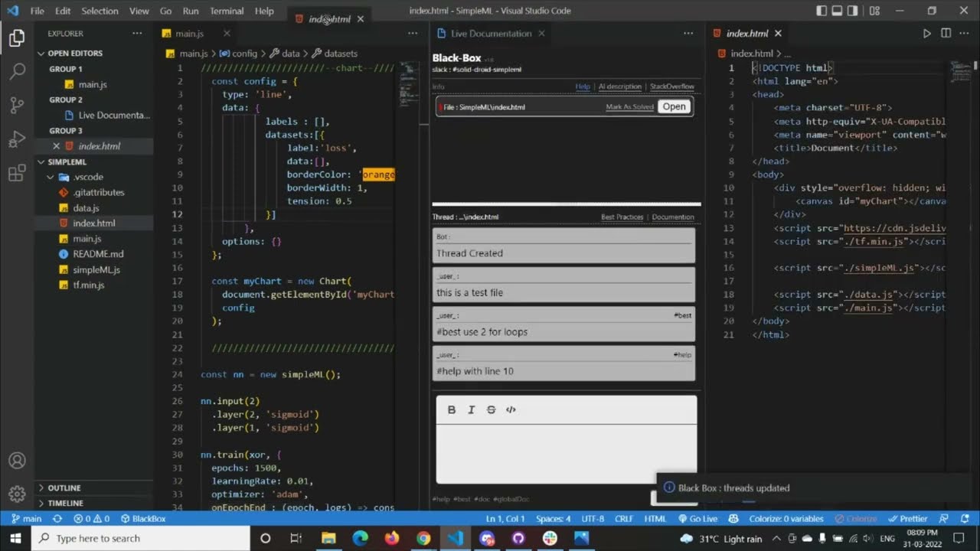Click the Synchronize Changes icon in status bar

57,519
